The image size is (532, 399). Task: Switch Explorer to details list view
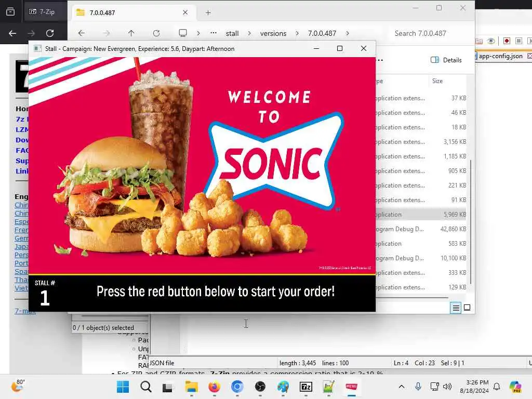coord(456,308)
